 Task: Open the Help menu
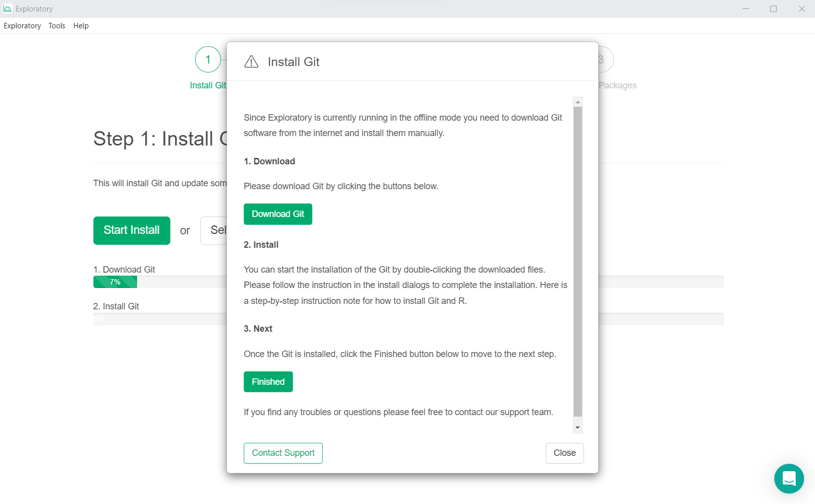pos(81,26)
